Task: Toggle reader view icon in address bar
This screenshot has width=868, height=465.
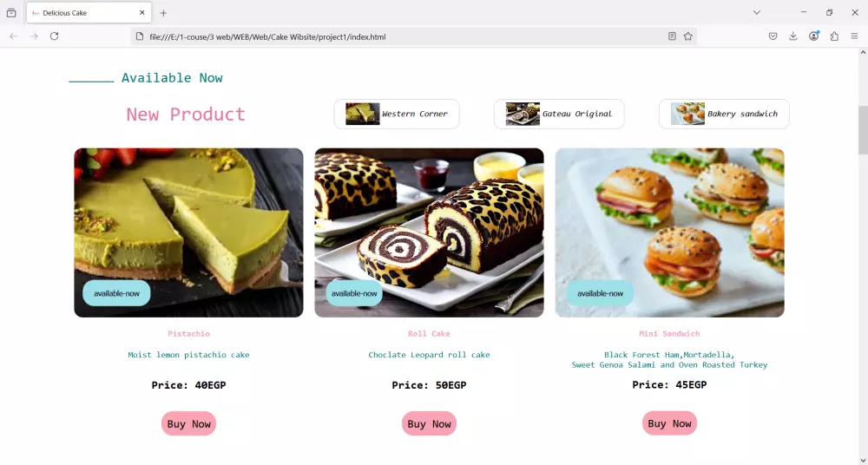Action: (x=672, y=36)
